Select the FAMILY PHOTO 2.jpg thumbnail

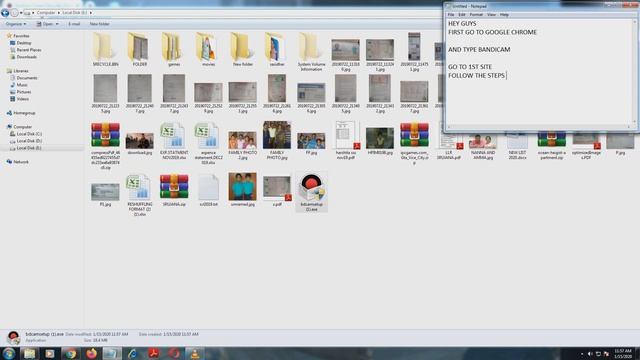(x=242, y=140)
